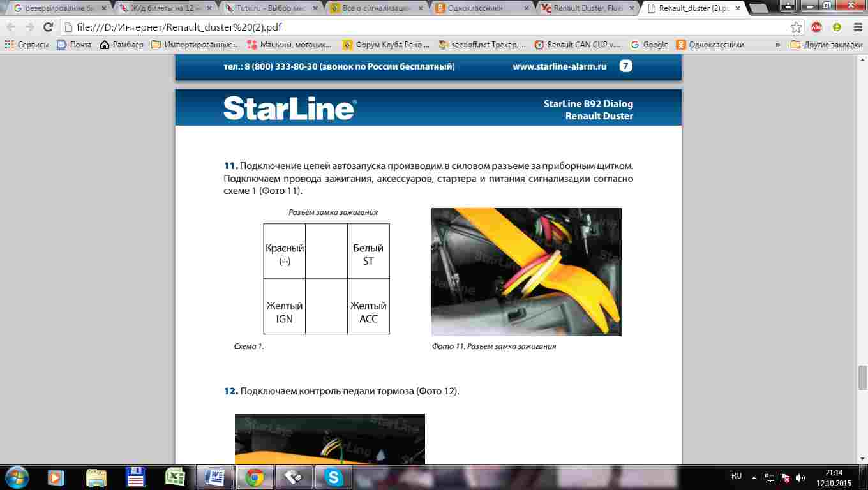Image resolution: width=868 pixels, height=490 pixels.
Task: Expand hidden bookmarks with the chevron
Action: pos(777,45)
